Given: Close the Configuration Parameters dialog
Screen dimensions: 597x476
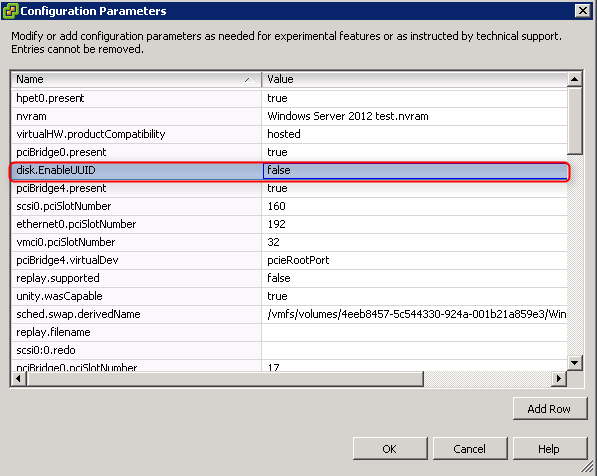Looking at the screenshot, I should point(583,10).
